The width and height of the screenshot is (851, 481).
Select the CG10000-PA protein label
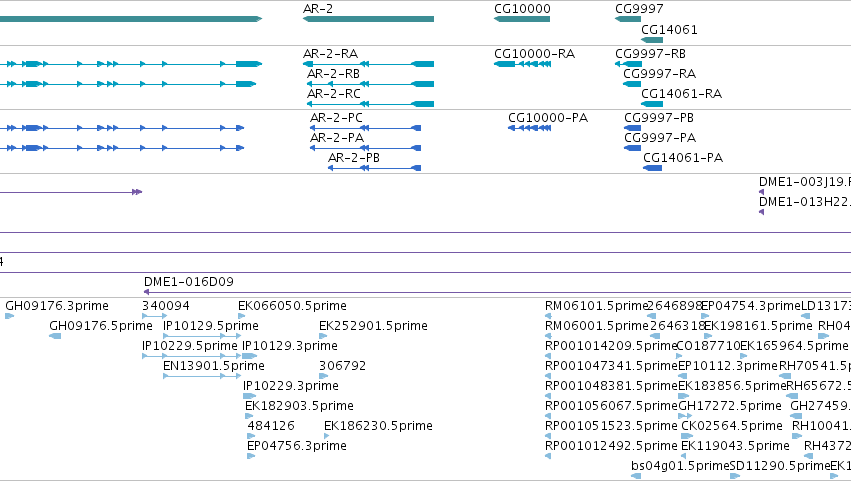[548, 118]
